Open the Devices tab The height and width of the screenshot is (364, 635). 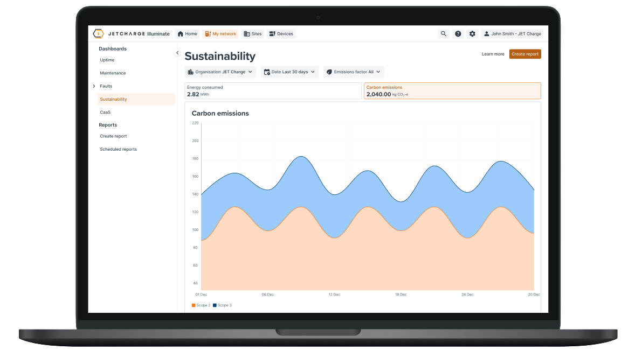pos(281,34)
